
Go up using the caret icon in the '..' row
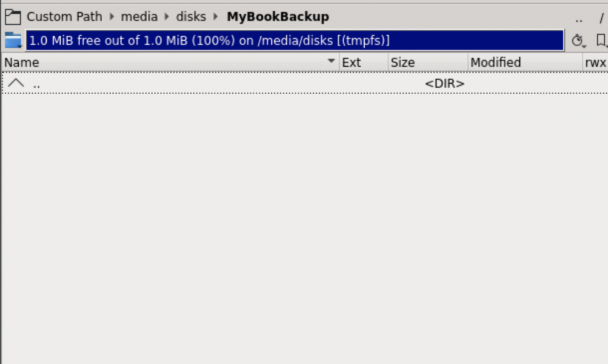16,83
